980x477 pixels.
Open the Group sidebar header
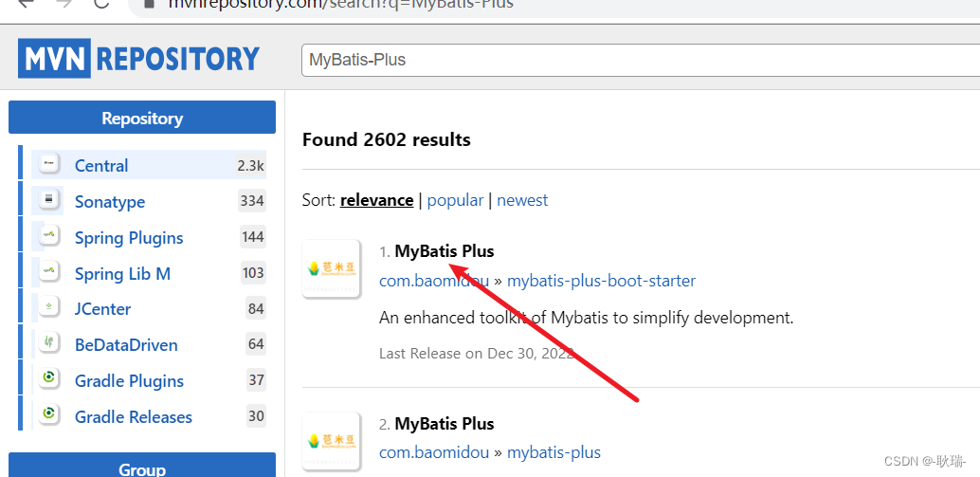(142, 466)
